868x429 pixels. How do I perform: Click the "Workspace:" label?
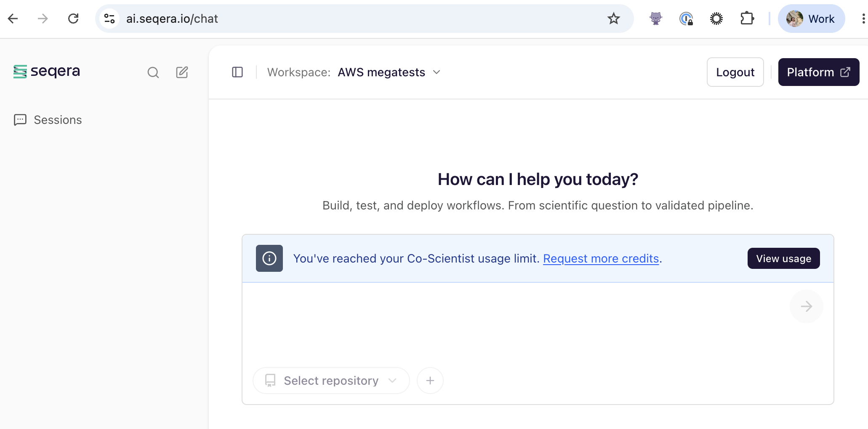(x=299, y=72)
